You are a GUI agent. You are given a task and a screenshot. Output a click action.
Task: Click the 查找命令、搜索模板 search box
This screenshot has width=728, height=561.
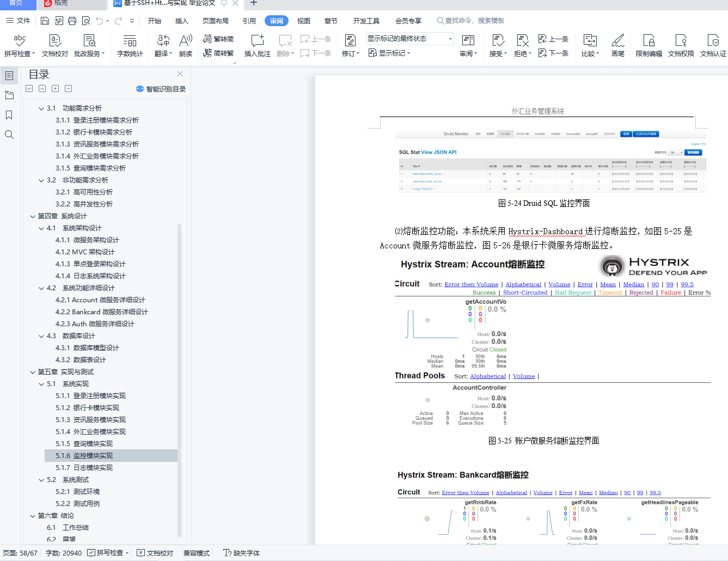coord(470,21)
